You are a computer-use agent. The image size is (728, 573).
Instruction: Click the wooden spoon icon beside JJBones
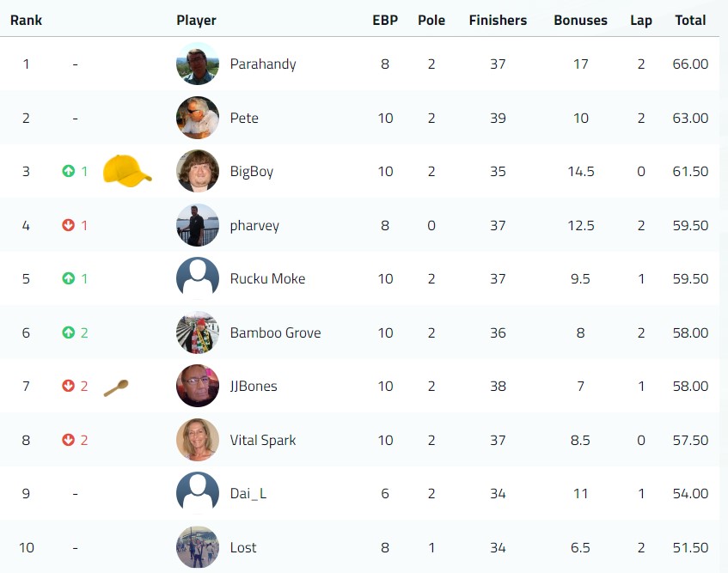[x=116, y=387]
